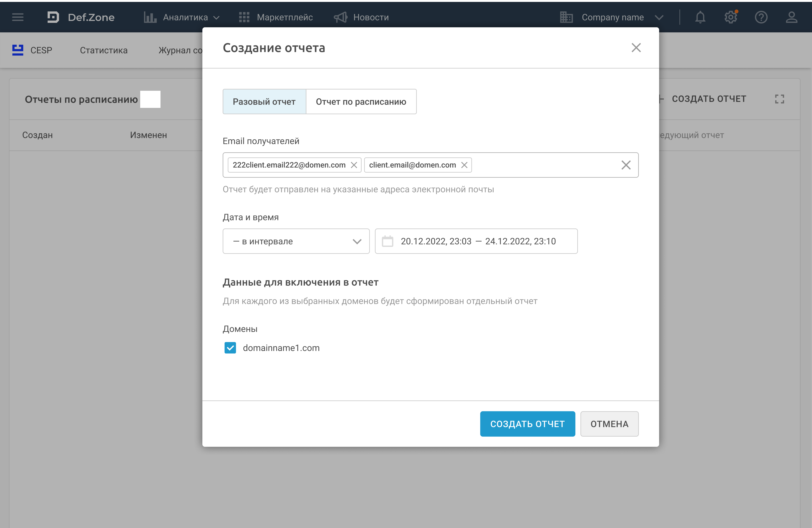This screenshot has height=528, width=812.
Task: Select the 'Разовый отчет' tab
Action: [x=264, y=102]
